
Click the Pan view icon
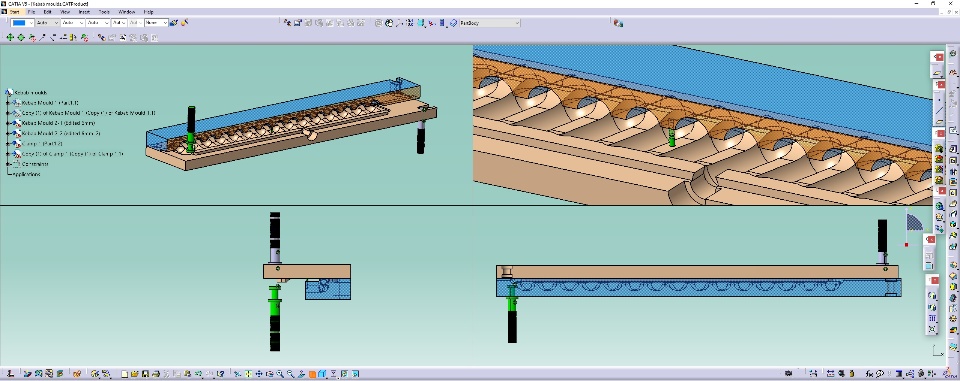pyautogui.click(x=258, y=374)
